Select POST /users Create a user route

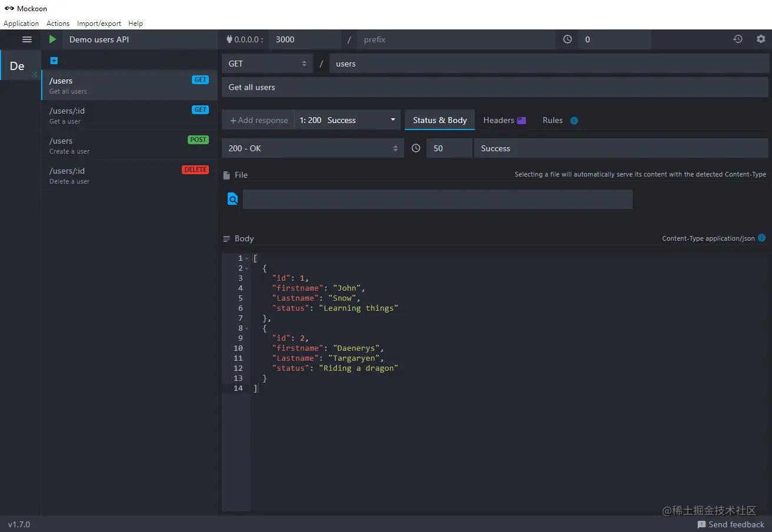click(x=129, y=145)
